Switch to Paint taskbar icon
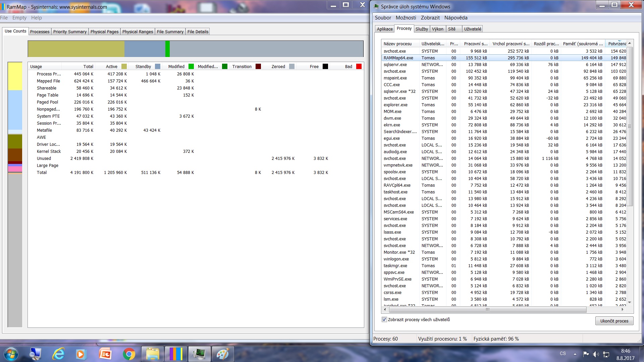The height and width of the screenshot is (362, 644). pyautogui.click(x=223, y=354)
